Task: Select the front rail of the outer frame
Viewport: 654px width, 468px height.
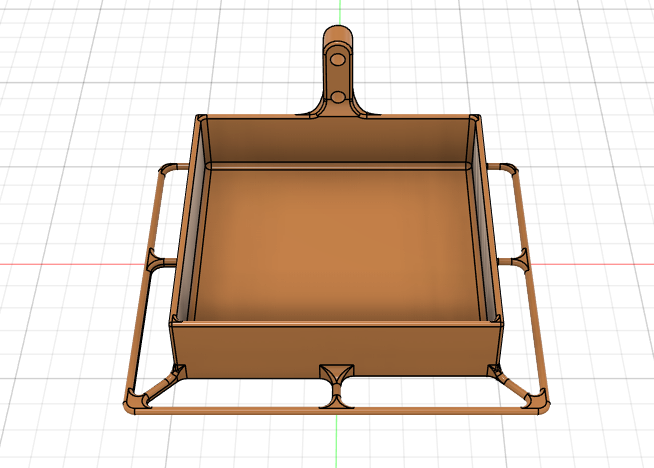Action: pyautogui.click(x=336, y=411)
